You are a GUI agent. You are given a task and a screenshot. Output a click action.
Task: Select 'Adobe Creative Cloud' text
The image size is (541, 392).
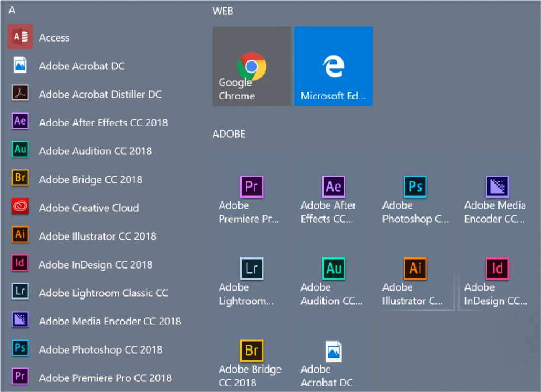pyautogui.click(x=89, y=208)
